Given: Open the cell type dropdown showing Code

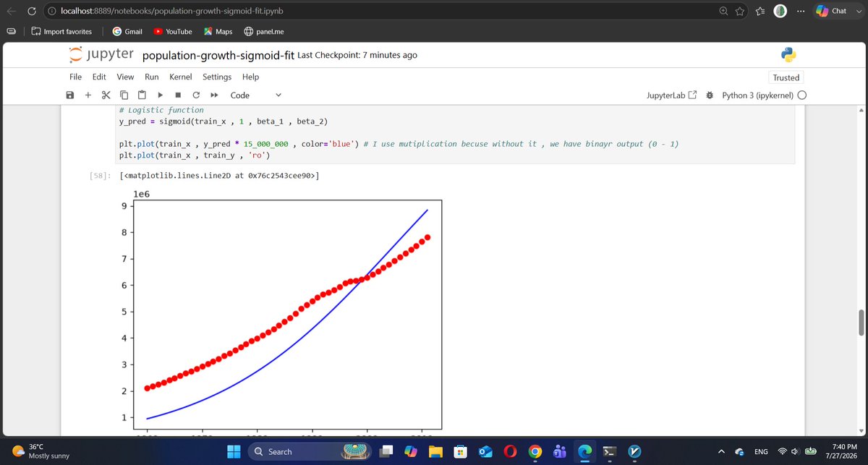Looking at the screenshot, I should 256,95.
